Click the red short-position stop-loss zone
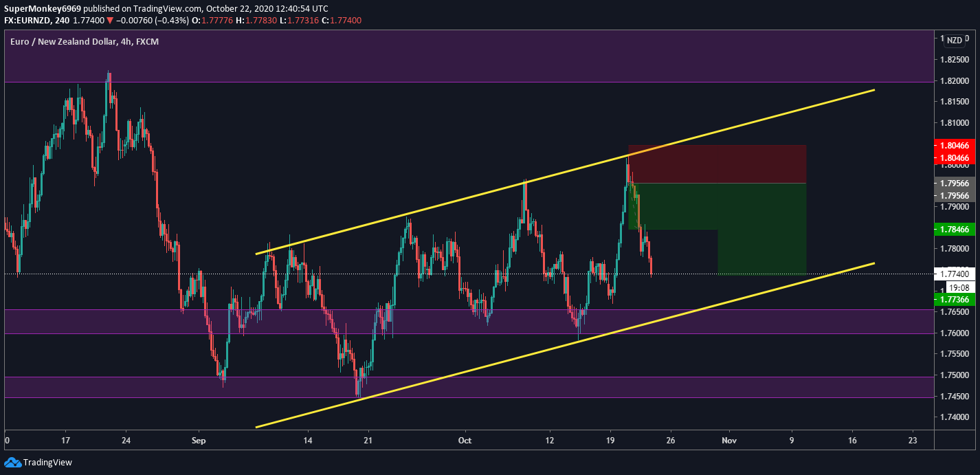The width and height of the screenshot is (980, 475). (717, 164)
